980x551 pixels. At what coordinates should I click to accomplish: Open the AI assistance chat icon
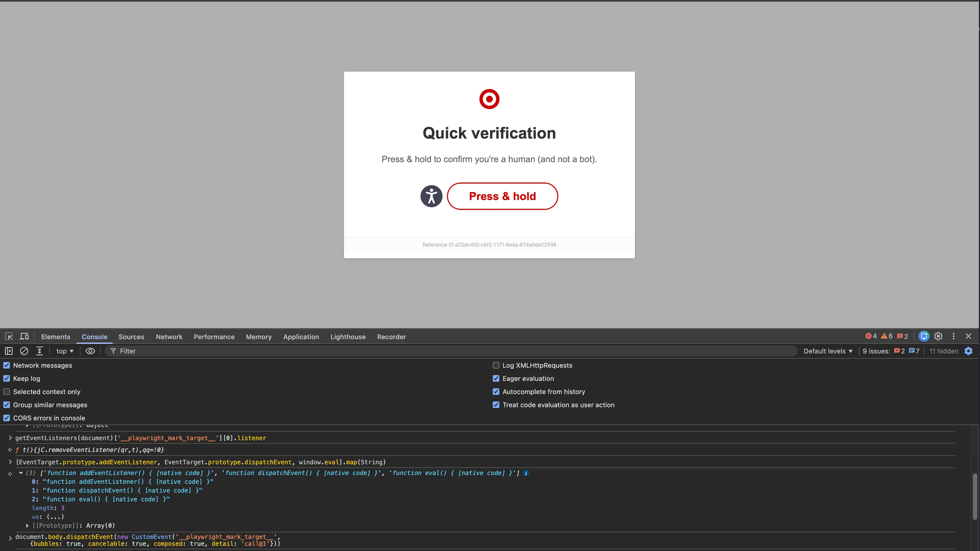click(x=924, y=336)
